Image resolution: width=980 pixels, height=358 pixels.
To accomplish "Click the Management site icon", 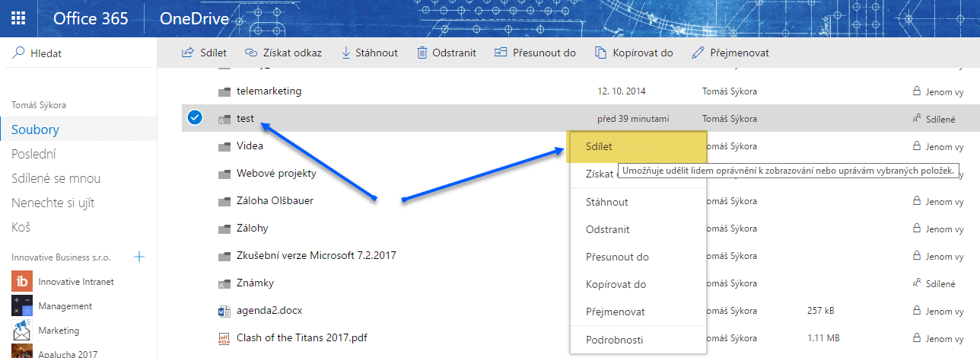I will click(22, 306).
